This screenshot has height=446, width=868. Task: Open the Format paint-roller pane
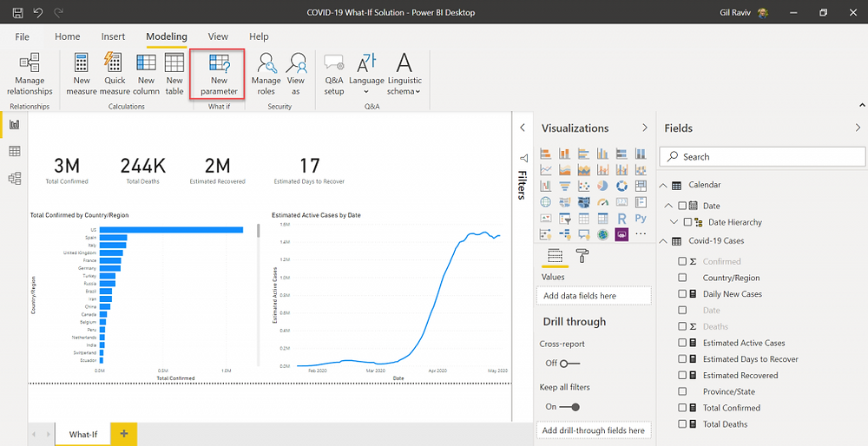(582, 256)
